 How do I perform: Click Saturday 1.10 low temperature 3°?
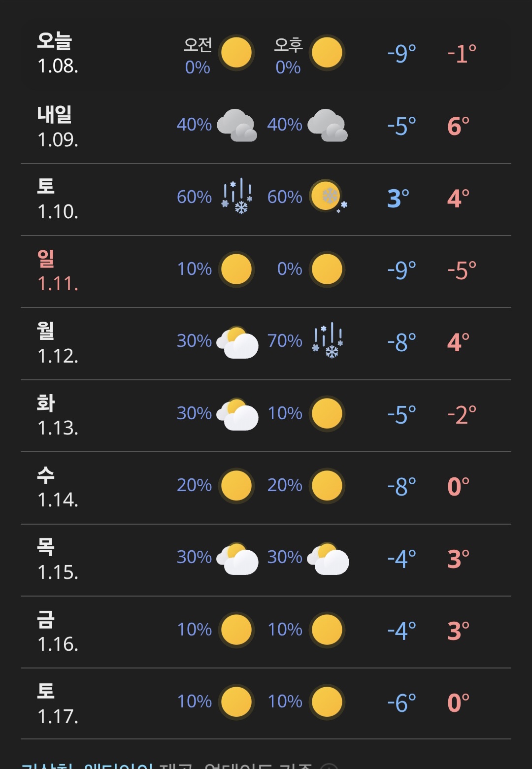click(399, 198)
